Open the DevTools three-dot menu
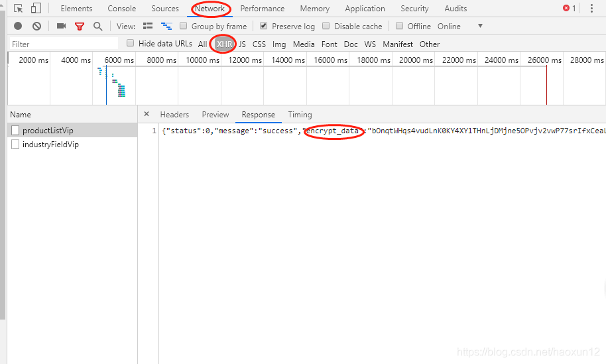Image resolution: width=606 pixels, height=364 pixels. [591, 8]
